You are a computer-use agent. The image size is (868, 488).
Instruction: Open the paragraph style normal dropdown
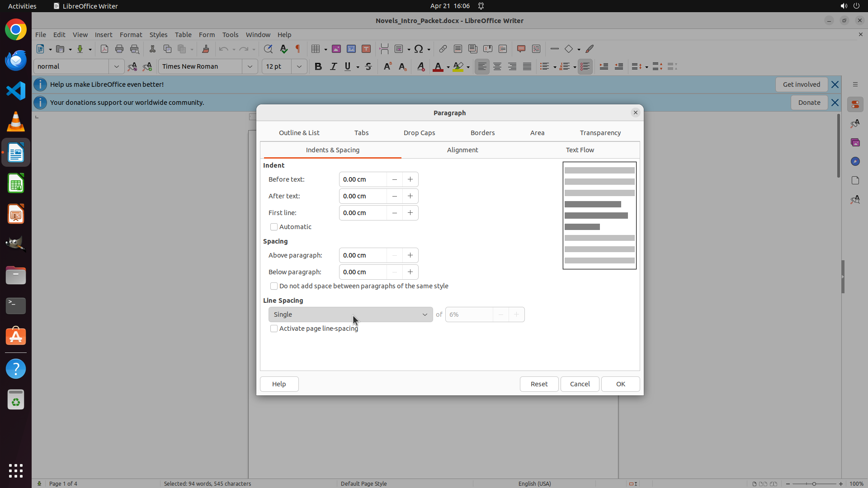(x=116, y=66)
